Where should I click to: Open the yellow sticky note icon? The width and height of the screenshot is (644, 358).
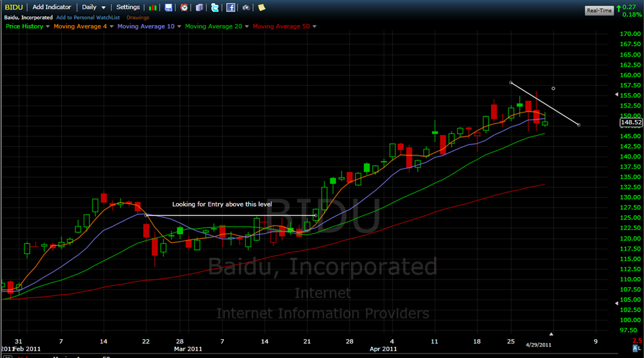tap(262, 8)
